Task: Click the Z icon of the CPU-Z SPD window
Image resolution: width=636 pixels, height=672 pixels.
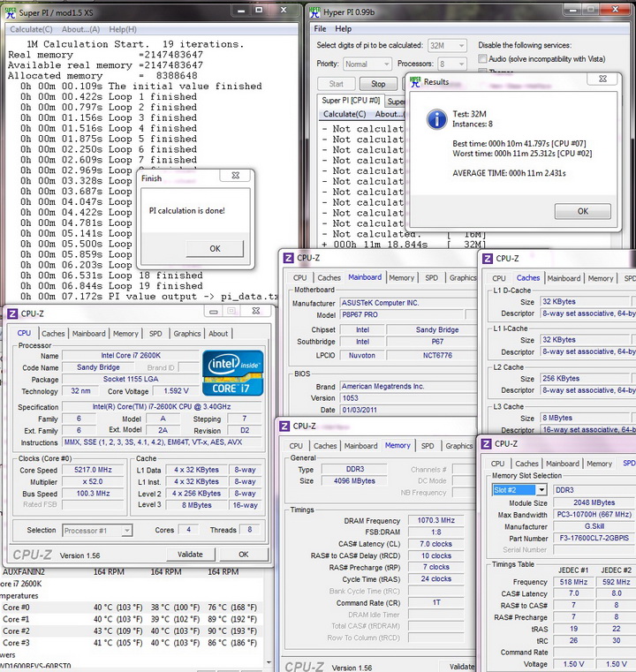Action: [486, 444]
